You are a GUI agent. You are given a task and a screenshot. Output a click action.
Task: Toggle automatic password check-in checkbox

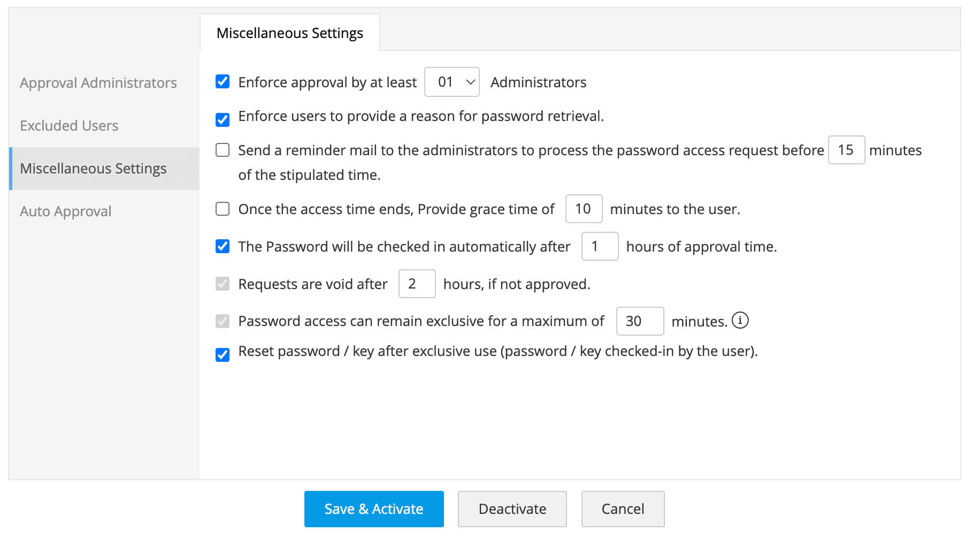coord(223,246)
